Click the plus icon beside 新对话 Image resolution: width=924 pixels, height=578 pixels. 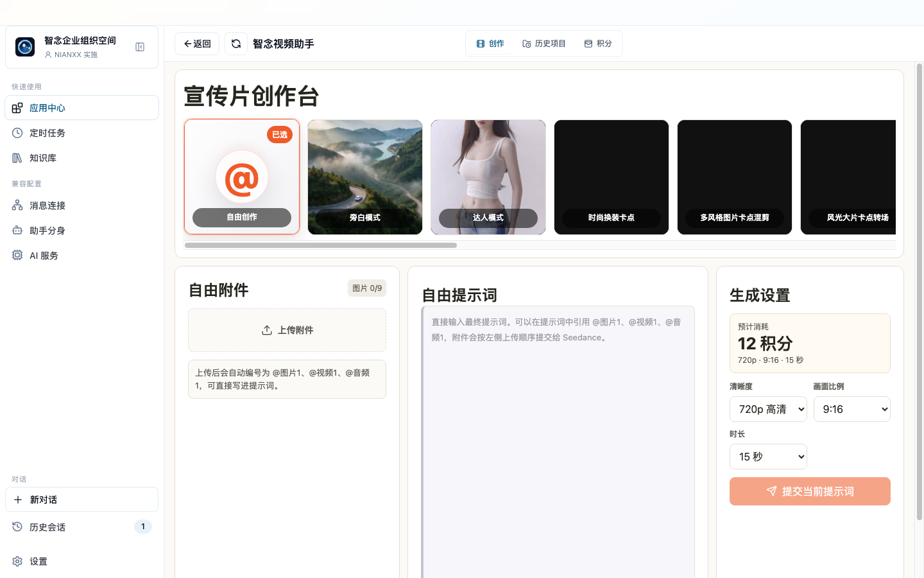[17, 500]
